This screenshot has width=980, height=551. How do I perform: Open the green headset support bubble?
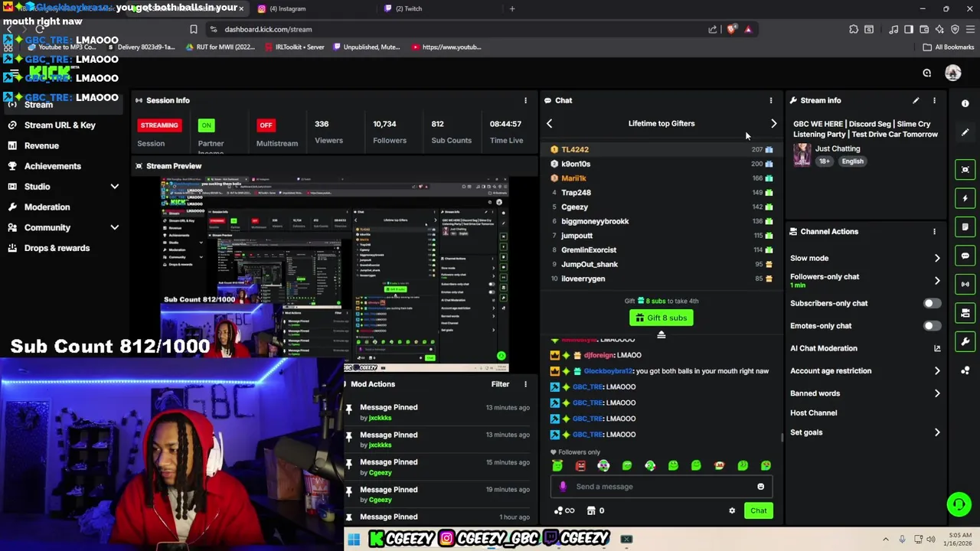pyautogui.click(x=959, y=504)
